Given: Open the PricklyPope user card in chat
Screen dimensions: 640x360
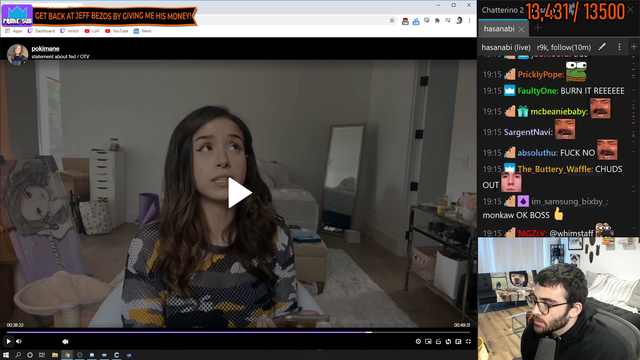Looking at the screenshot, I should click(x=541, y=74).
